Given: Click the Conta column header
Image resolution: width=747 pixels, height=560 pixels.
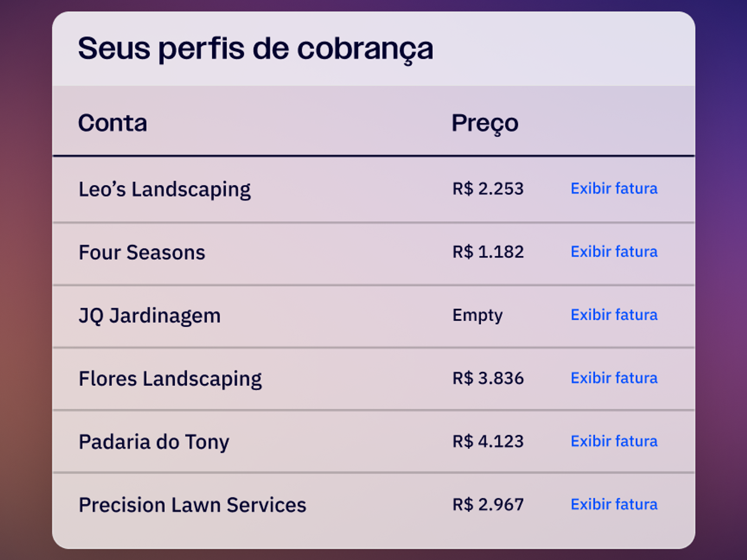Looking at the screenshot, I should (x=113, y=123).
